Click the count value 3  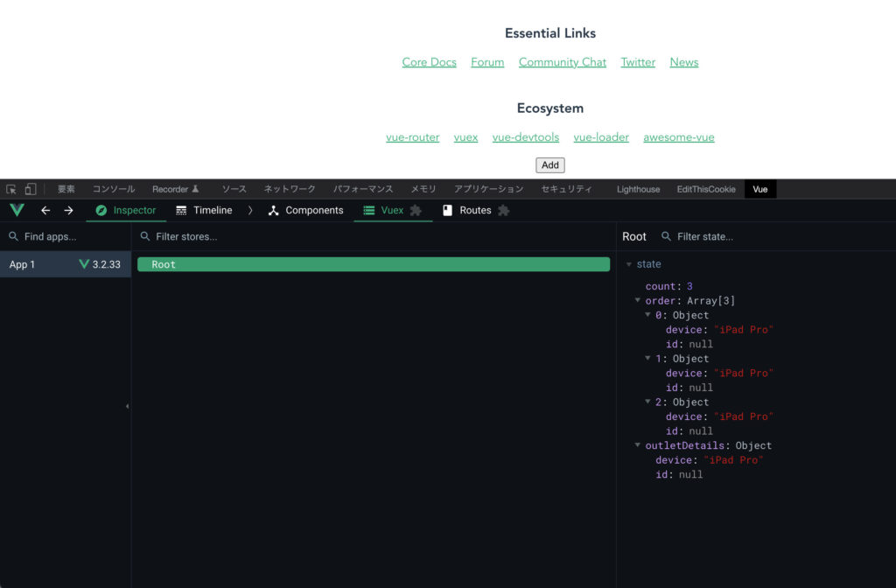tap(689, 286)
